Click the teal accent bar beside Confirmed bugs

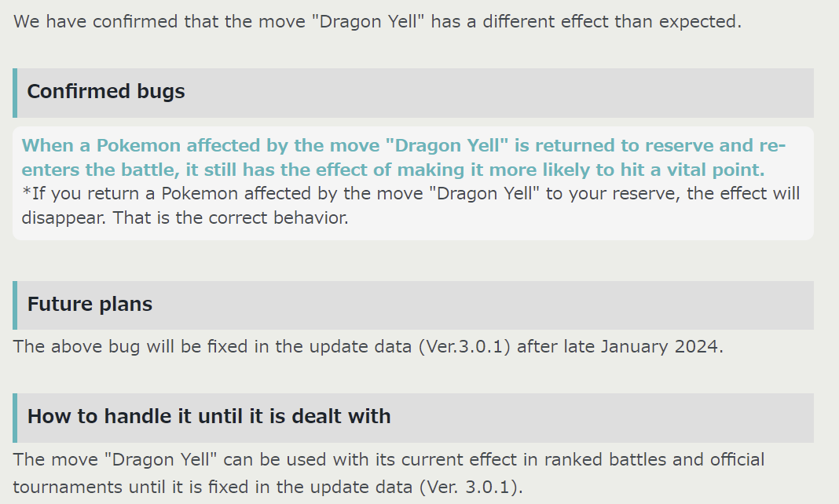coord(15,93)
